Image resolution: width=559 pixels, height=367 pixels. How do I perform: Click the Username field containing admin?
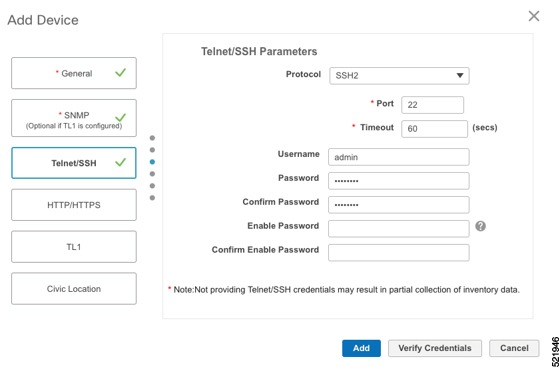coord(399,157)
